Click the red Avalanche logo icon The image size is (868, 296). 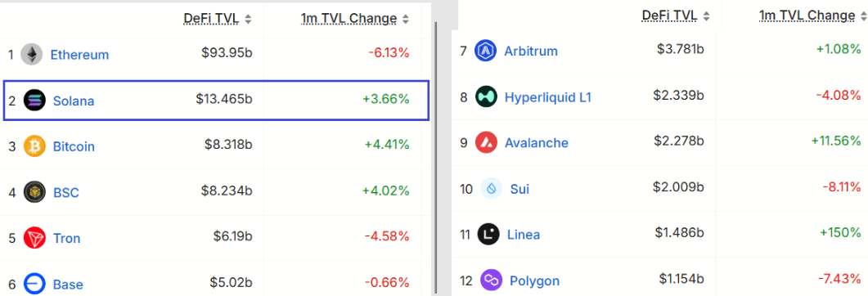click(486, 143)
